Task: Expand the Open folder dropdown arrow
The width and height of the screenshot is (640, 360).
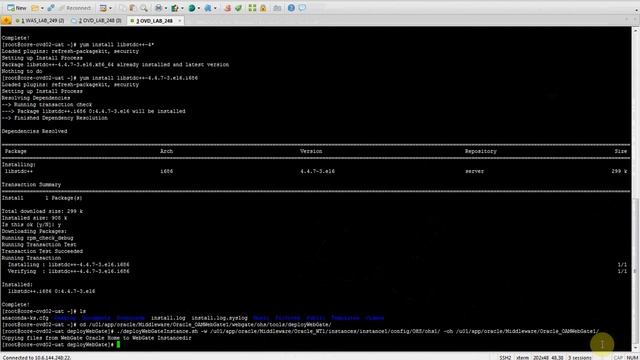Action: tap(42, 8)
